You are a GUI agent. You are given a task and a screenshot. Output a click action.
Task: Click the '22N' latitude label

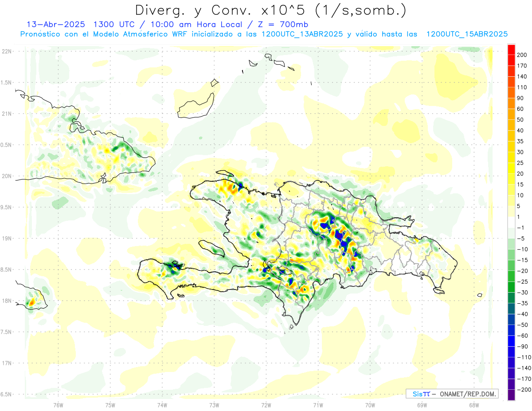coord(6,51)
